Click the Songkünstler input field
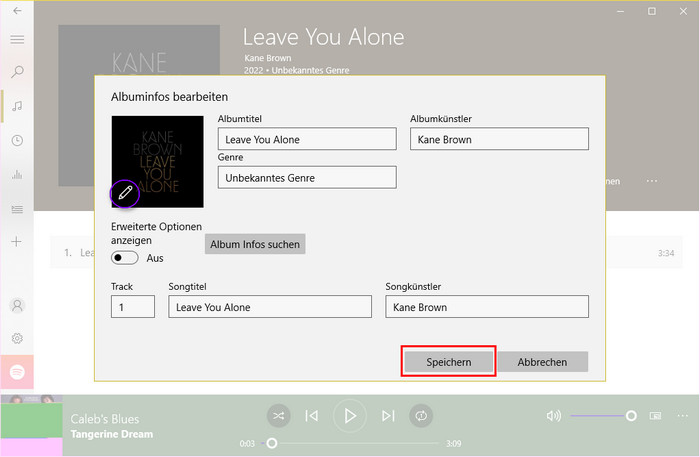Viewport: 700px width, 457px height. tap(487, 307)
